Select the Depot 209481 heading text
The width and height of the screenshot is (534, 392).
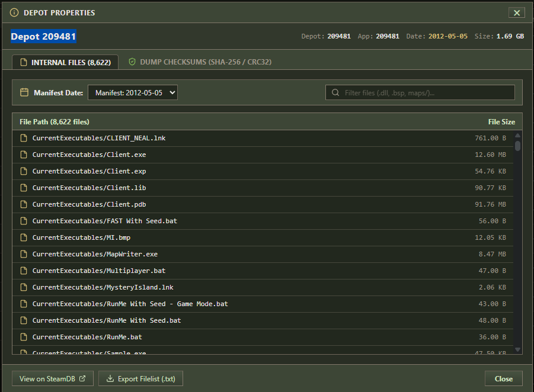tap(43, 36)
